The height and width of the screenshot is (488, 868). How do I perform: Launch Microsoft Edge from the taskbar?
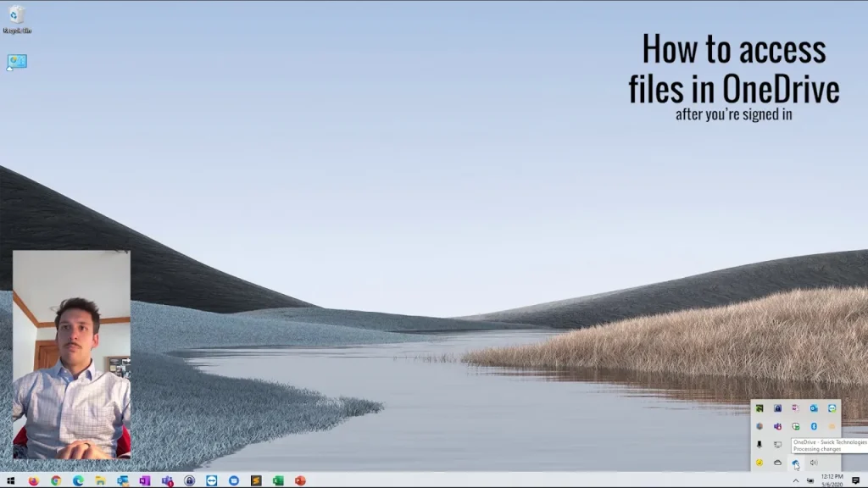(x=78, y=480)
